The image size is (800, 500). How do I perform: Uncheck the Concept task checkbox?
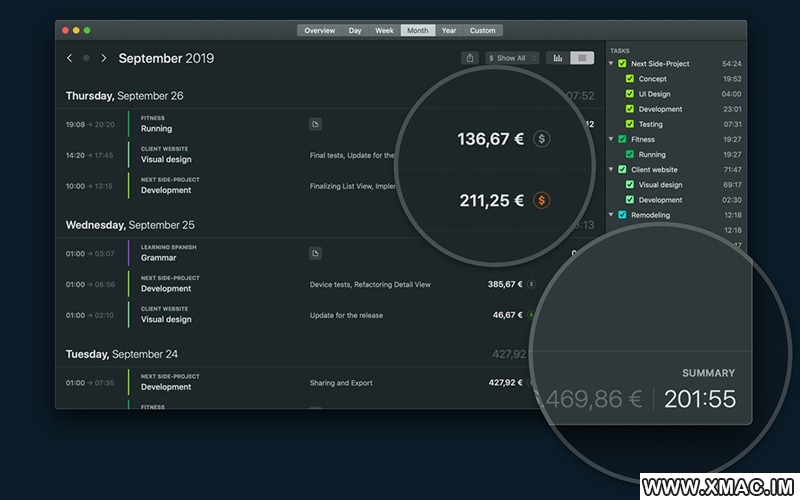(629, 79)
